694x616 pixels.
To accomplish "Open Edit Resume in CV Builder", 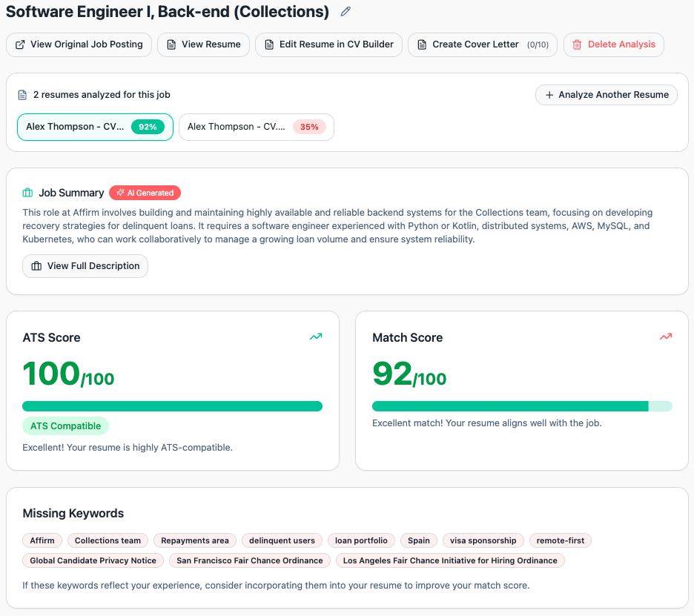I will coord(328,44).
